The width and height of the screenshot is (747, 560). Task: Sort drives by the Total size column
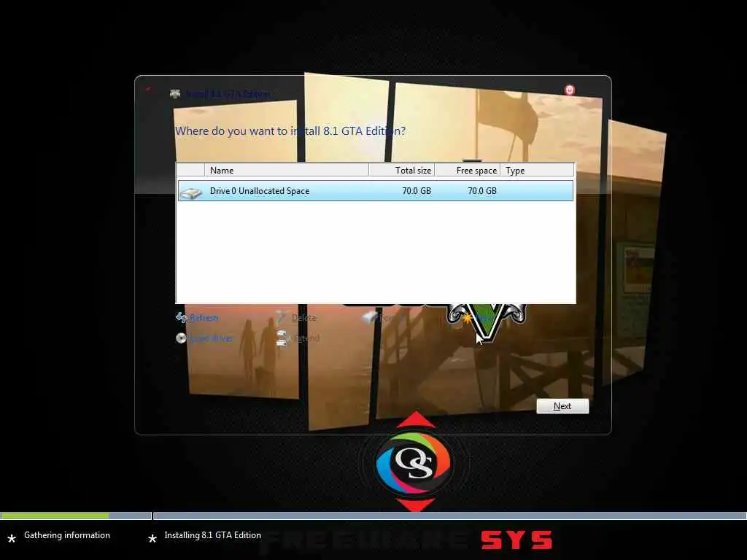[402, 171]
